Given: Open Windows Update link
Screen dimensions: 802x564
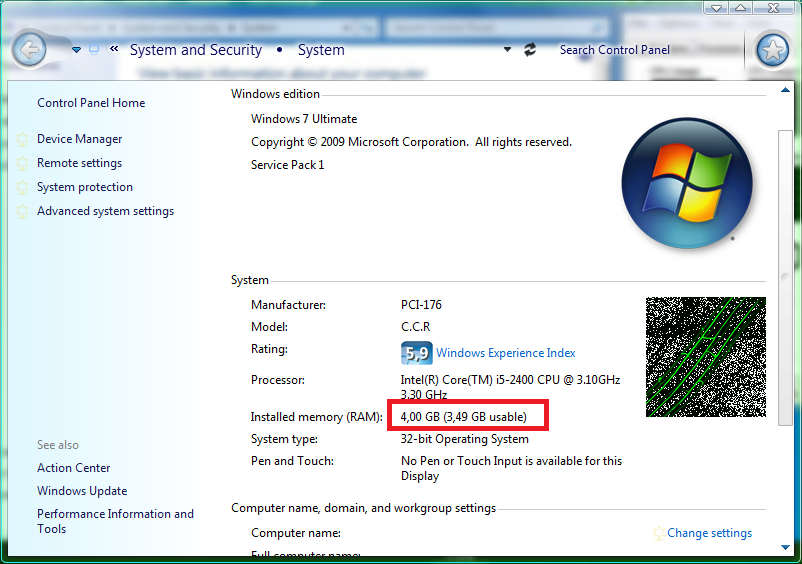Looking at the screenshot, I should click(82, 491).
